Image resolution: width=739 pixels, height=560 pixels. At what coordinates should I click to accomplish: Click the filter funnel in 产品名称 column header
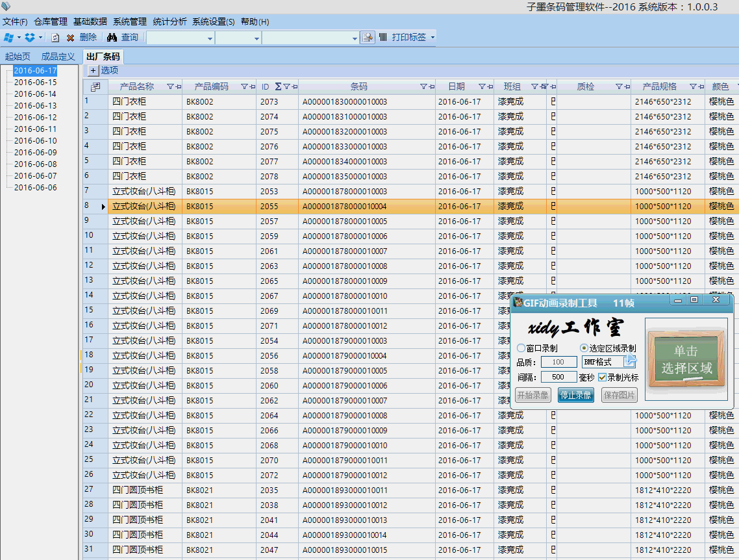(170, 86)
